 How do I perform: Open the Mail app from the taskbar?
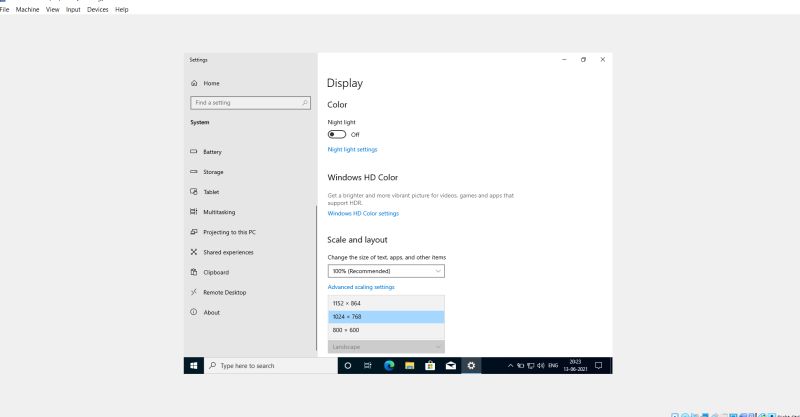pos(451,365)
